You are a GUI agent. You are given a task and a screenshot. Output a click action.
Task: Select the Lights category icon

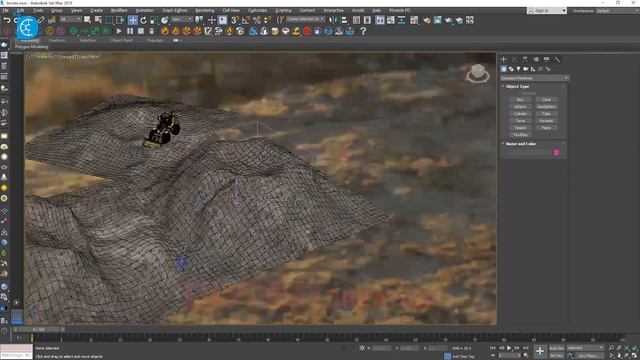pyautogui.click(x=518, y=69)
